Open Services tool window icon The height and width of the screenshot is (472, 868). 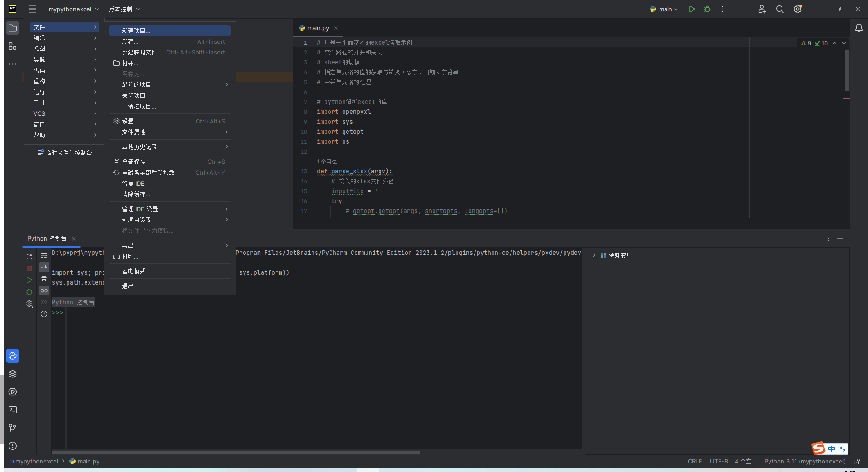tap(13, 392)
